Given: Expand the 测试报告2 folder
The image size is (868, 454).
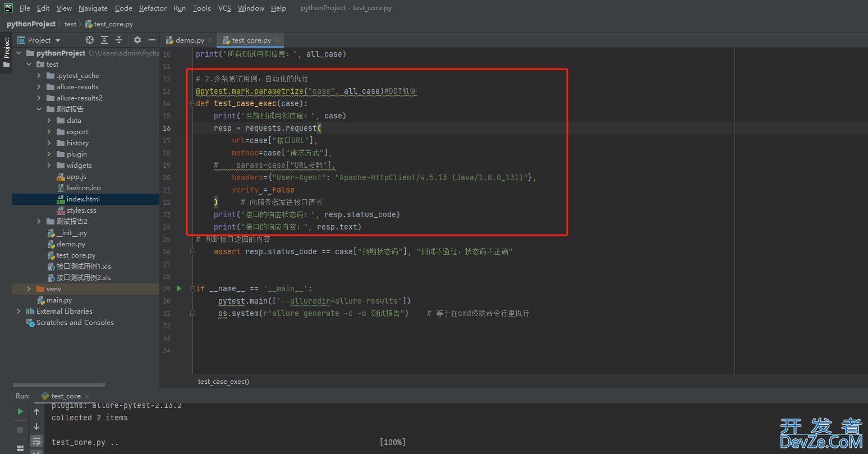Looking at the screenshot, I should 39,221.
